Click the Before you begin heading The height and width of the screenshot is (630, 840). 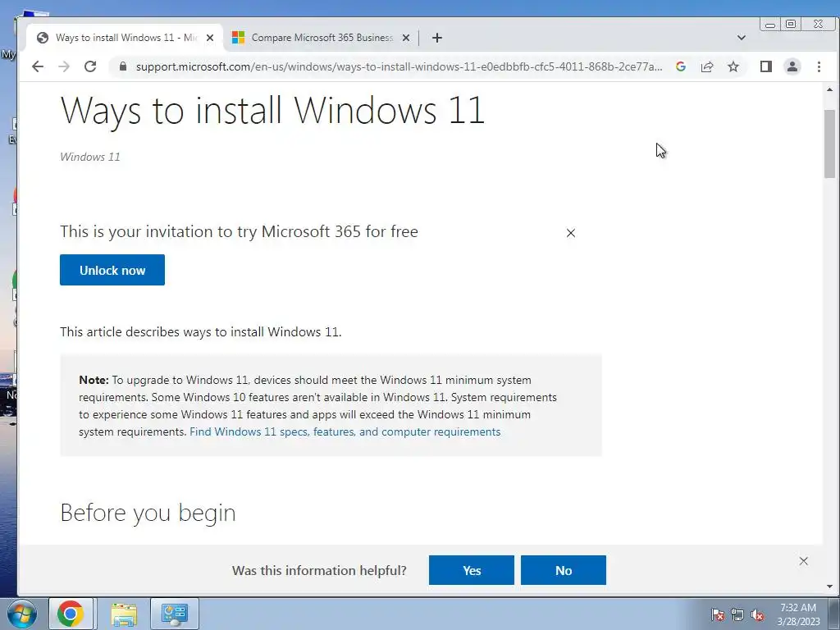(x=148, y=513)
